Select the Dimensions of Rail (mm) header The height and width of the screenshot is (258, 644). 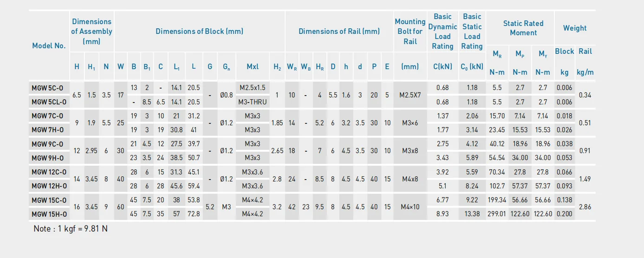click(339, 31)
